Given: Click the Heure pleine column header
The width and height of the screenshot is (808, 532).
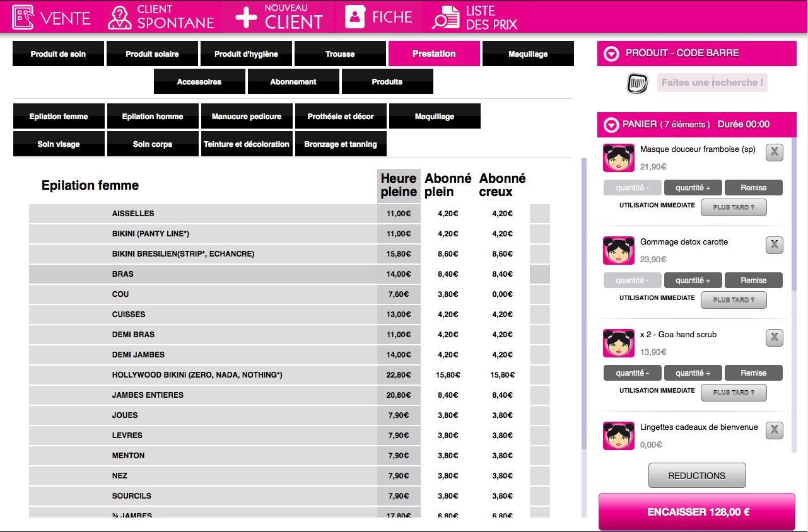Looking at the screenshot, I should [x=399, y=185].
